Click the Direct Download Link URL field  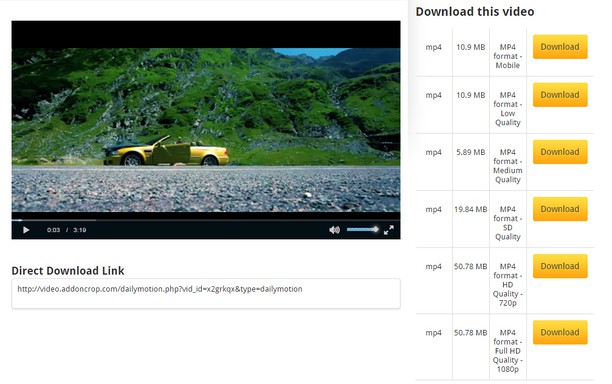point(206,293)
